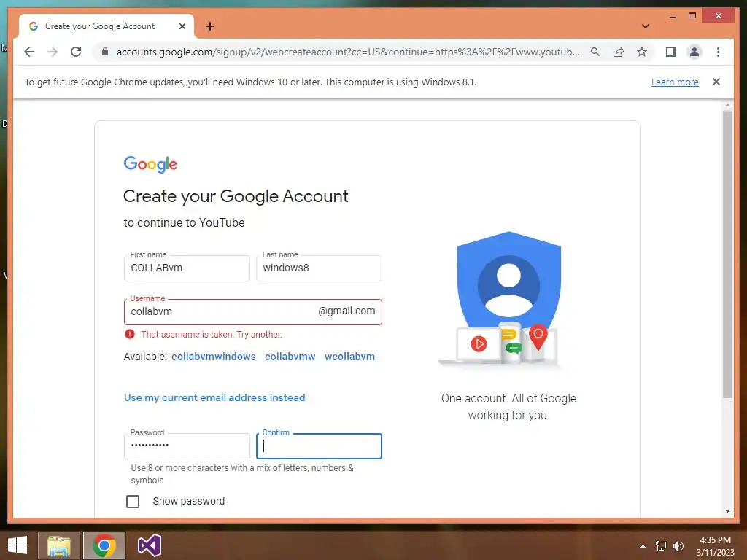Bookmark this page with the star icon

[x=642, y=52]
